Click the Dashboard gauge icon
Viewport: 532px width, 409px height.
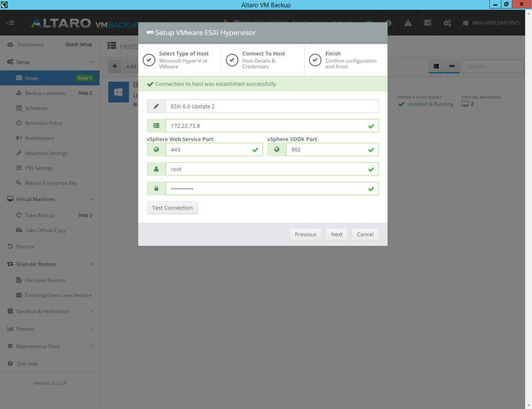[x=10, y=45]
